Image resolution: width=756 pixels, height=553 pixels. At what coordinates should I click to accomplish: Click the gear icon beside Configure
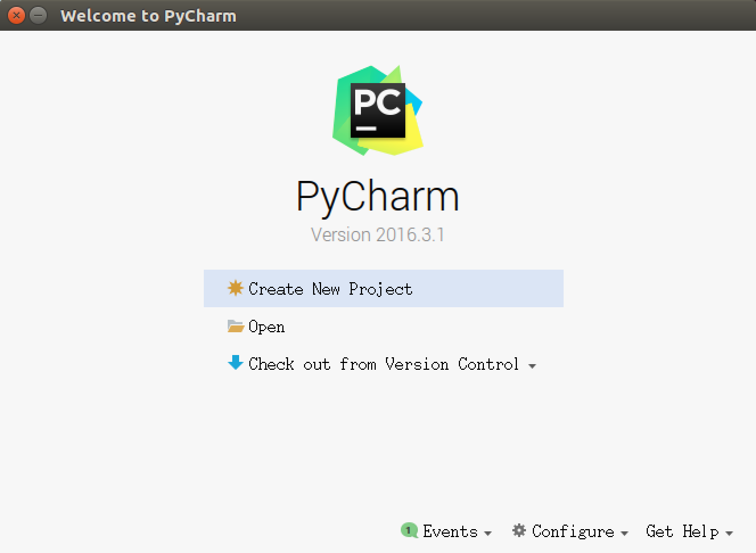(x=518, y=530)
